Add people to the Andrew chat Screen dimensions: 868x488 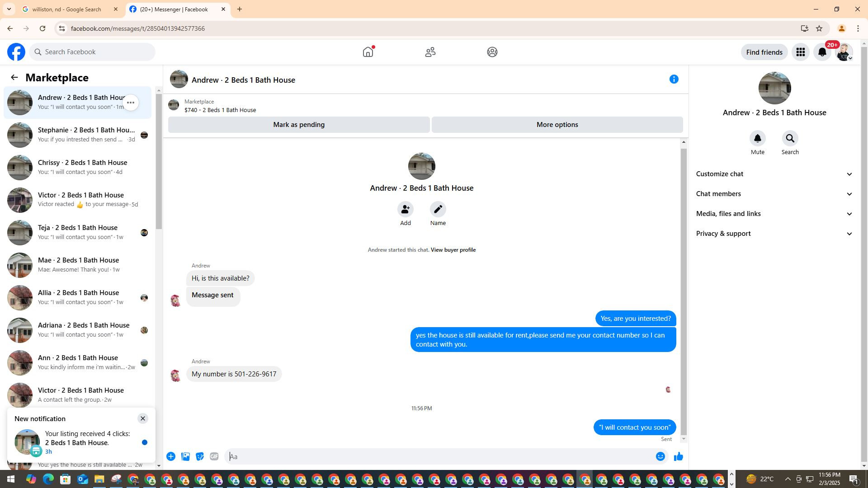[406, 209]
